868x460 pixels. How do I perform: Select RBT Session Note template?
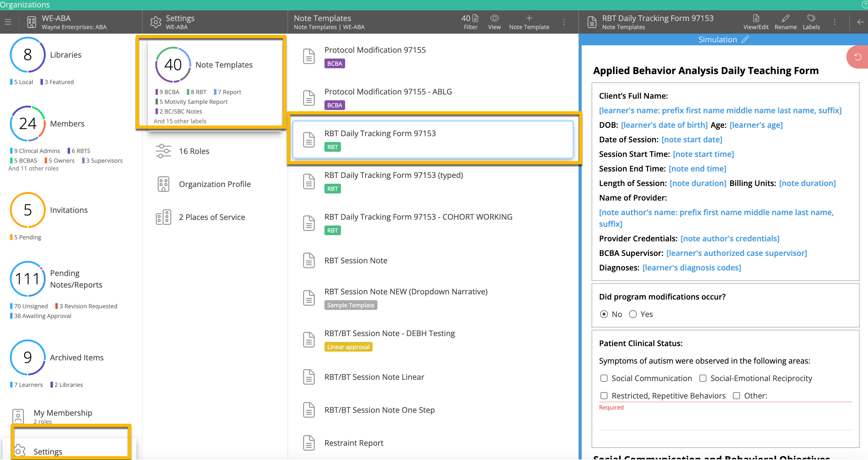[x=355, y=260]
